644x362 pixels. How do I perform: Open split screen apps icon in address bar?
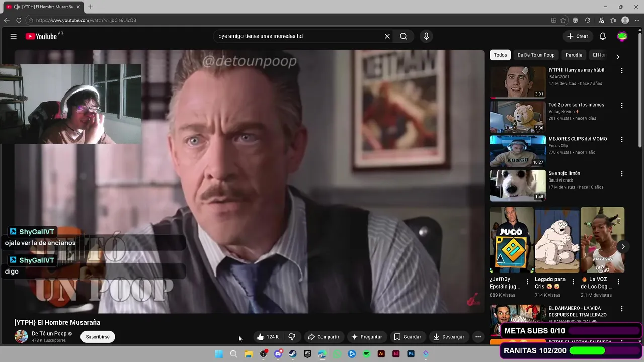(x=553, y=20)
